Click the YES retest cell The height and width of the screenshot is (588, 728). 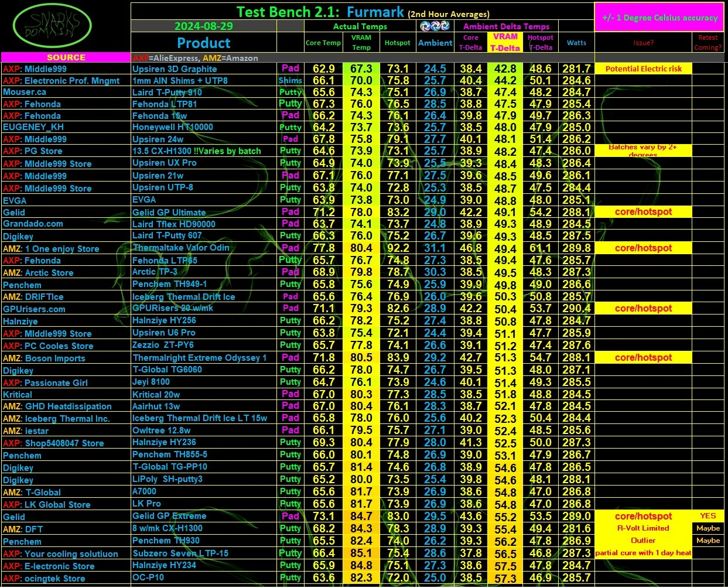coord(708,516)
